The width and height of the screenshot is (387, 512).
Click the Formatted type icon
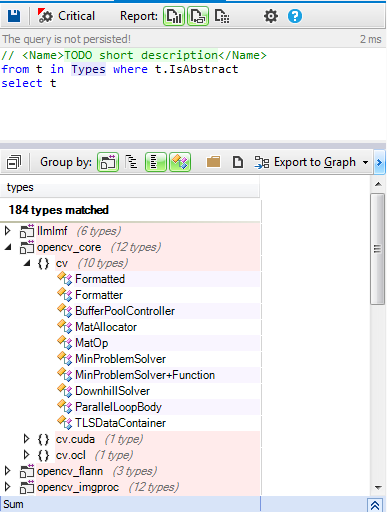point(65,279)
